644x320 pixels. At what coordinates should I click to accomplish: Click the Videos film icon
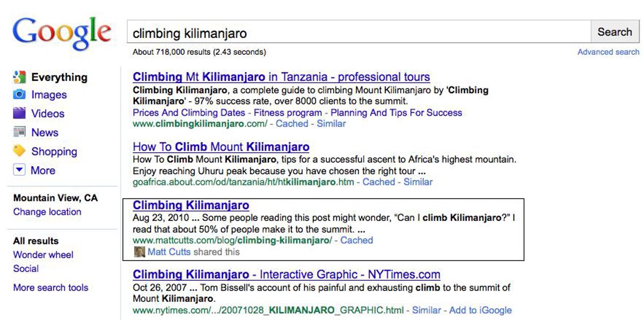point(19,113)
